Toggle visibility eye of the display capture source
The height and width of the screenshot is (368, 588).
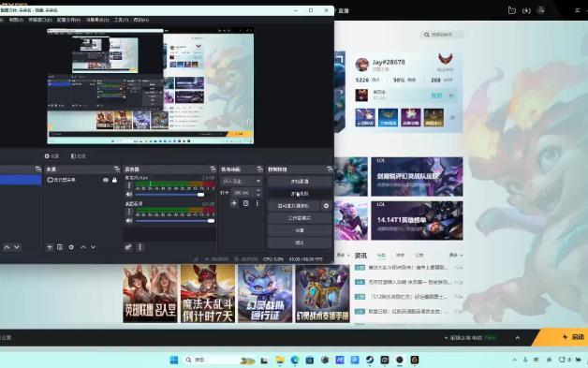tap(106, 180)
